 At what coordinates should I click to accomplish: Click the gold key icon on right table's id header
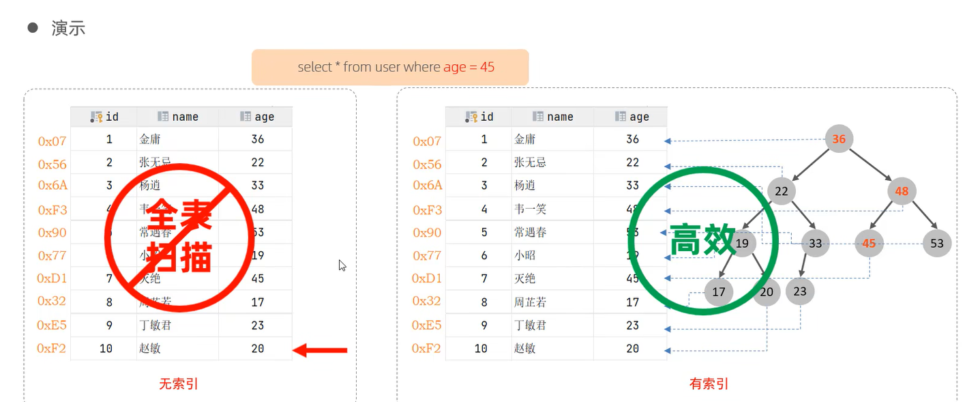tap(471, 116)
